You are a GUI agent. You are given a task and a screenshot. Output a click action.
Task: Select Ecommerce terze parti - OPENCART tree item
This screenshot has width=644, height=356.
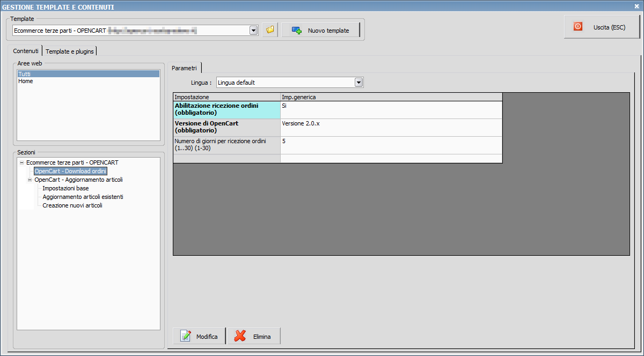[x=72, y=162]
